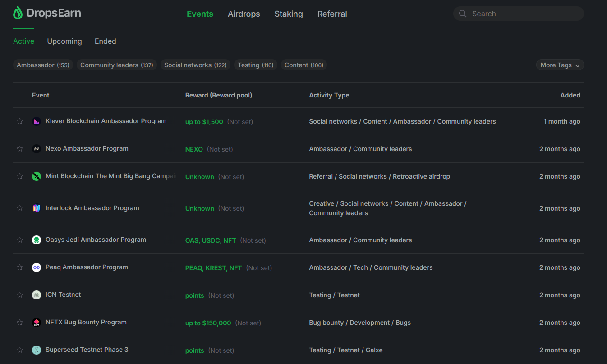
Task: Open the Oasys Jedi project icon
Action: [37, 240]
